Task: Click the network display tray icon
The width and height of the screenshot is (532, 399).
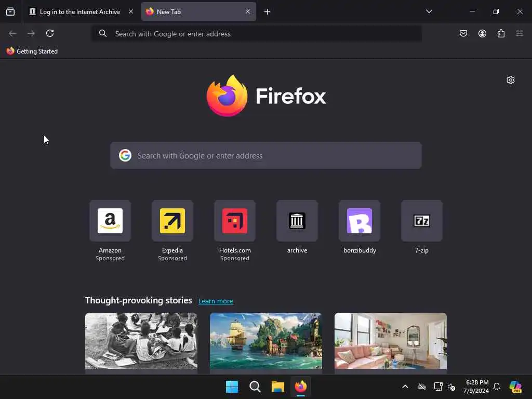Action: click(x=438, y=387)
